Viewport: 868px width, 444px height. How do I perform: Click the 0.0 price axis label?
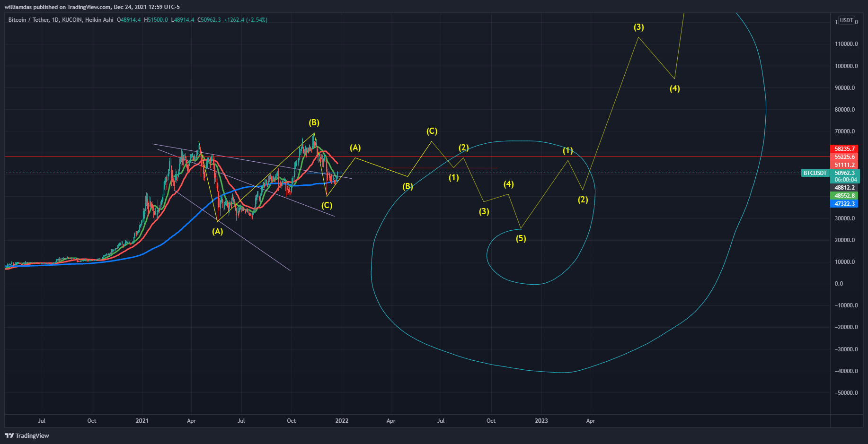tap(839, 284)
